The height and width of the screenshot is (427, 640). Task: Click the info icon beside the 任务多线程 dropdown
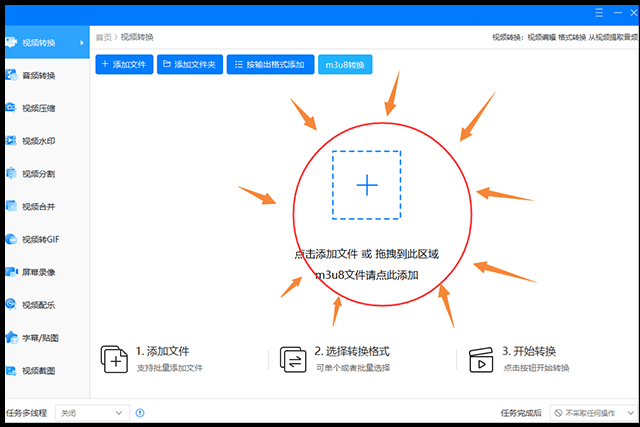(140, 413)
